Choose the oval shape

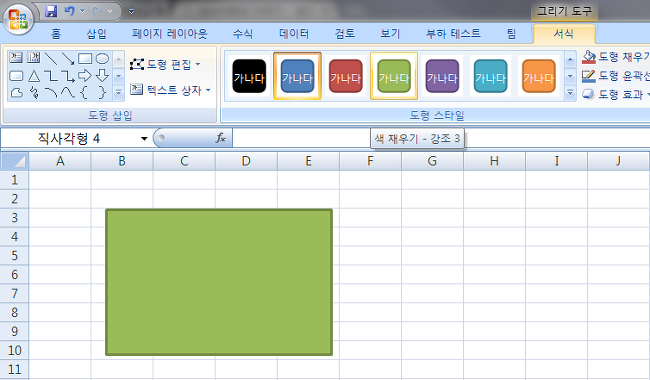(x=102, y=58)
